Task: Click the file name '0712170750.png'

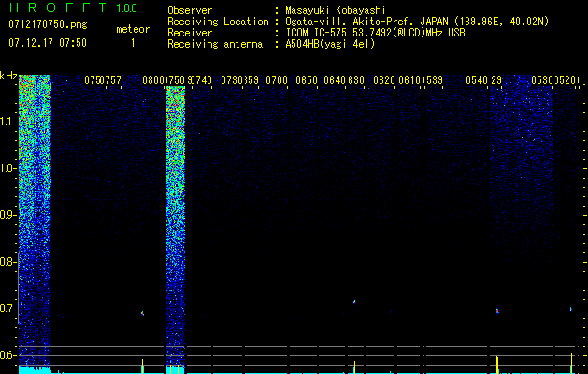Action: pos(48,24)
